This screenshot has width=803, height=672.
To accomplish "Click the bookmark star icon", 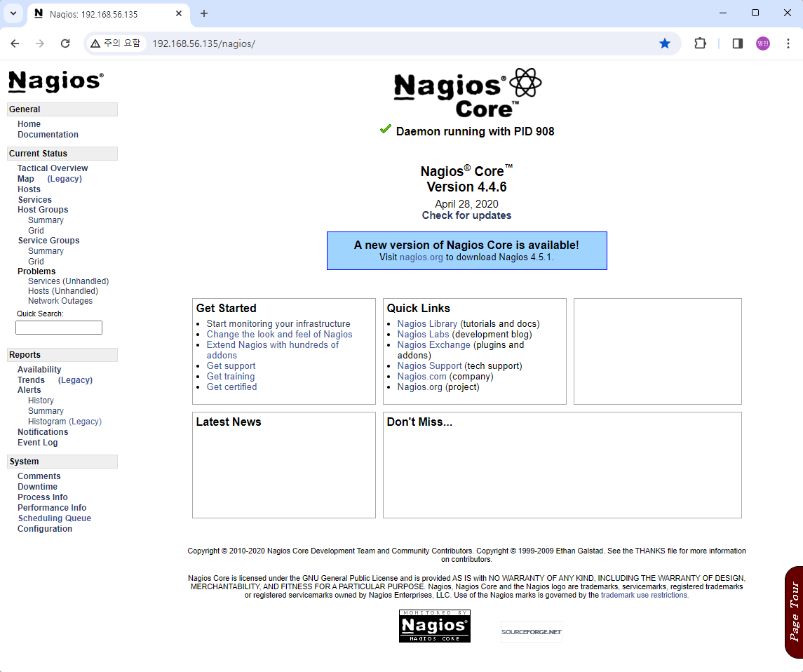I will pos(665,43).
